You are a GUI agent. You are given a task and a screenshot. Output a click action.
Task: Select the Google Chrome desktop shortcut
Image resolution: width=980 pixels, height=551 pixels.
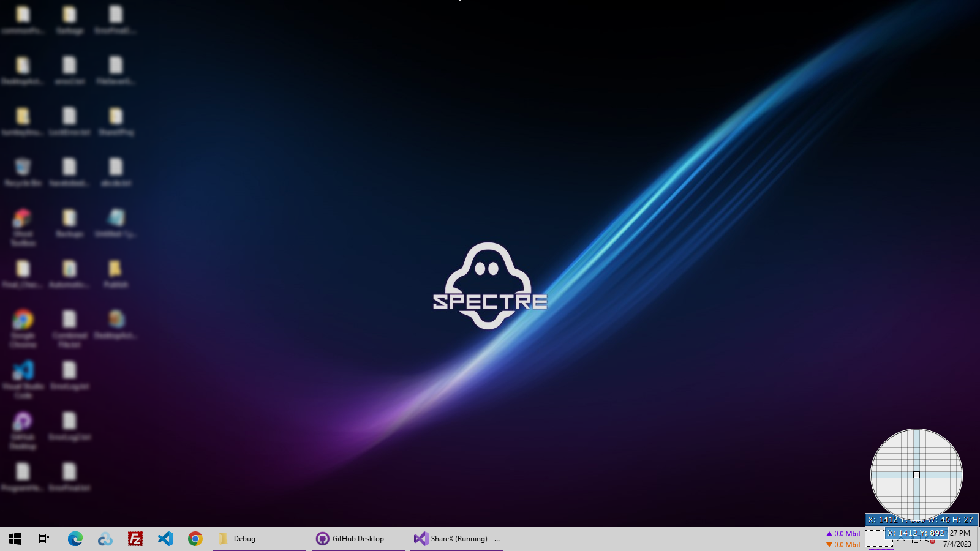pyautogui.click(x=23, y=329)
